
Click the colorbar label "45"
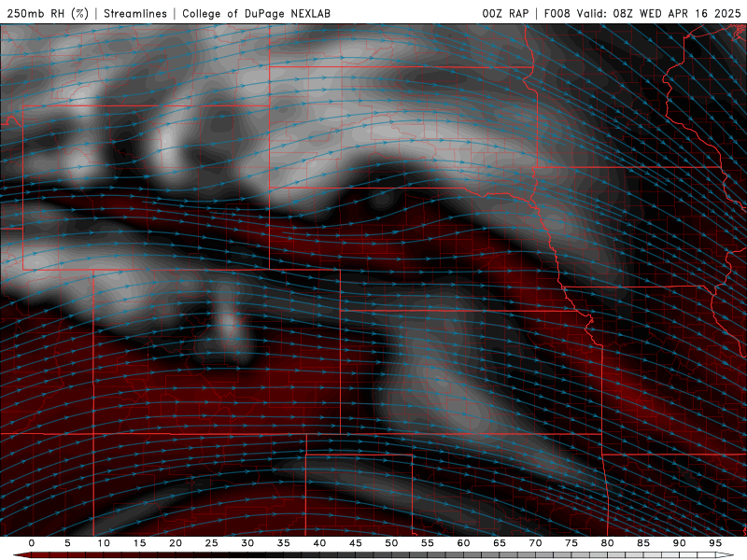356,543
